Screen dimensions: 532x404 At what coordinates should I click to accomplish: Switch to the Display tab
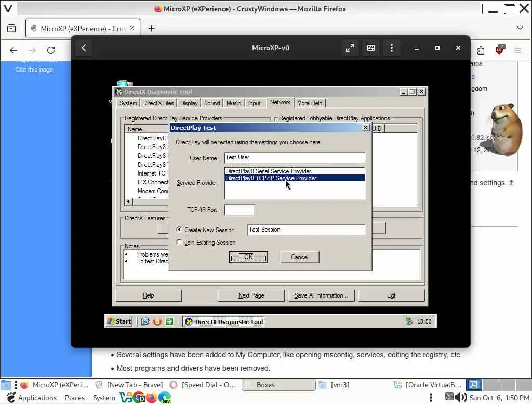[189, 103]
